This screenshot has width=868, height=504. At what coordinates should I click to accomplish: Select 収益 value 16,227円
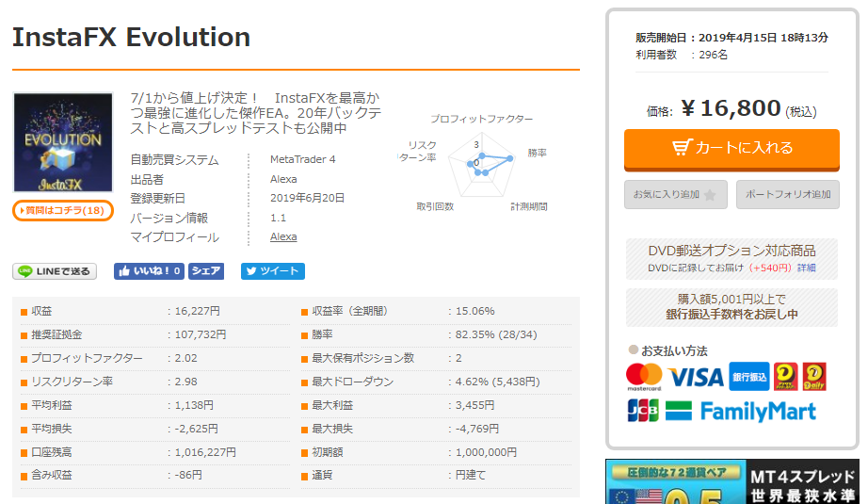(x=198, y=311)
